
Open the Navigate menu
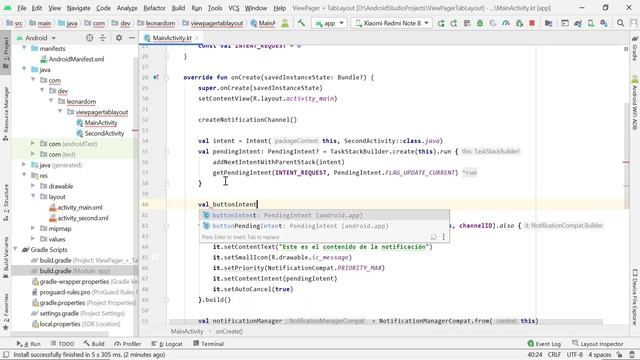coord(78,8)
